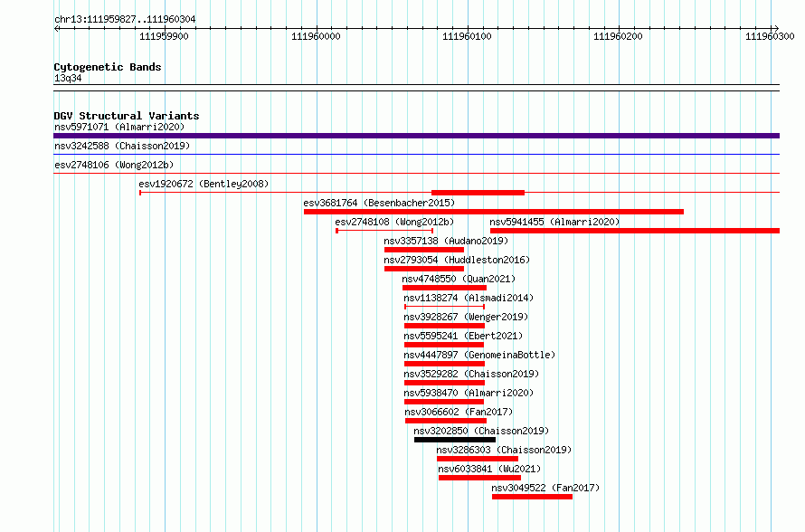The image size is (805, 532).
Task: Click the thin red line of nsv1138274
Action: (x=445, y=307)
